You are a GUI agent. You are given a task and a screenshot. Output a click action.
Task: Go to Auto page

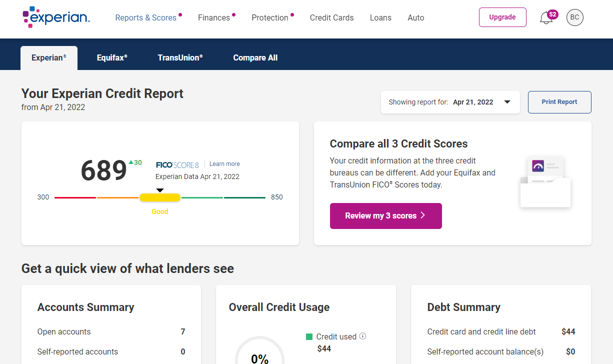(416, 17)
